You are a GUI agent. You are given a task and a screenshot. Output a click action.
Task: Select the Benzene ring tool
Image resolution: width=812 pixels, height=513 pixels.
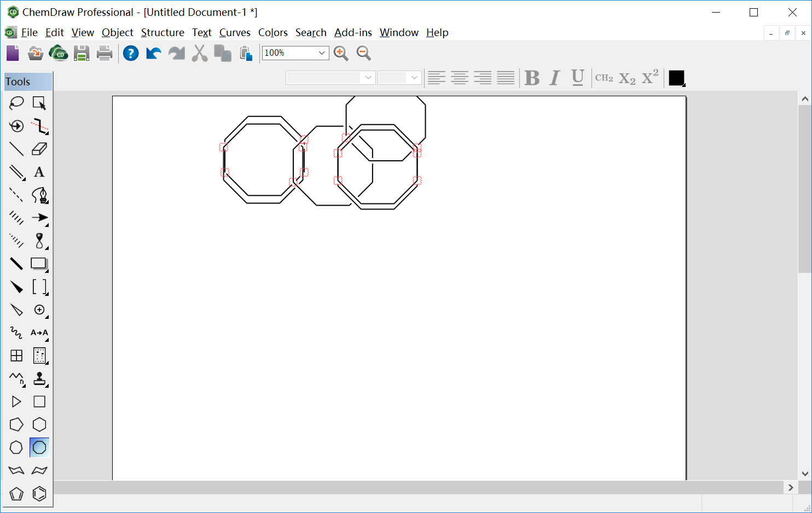[x=39, y=493]
